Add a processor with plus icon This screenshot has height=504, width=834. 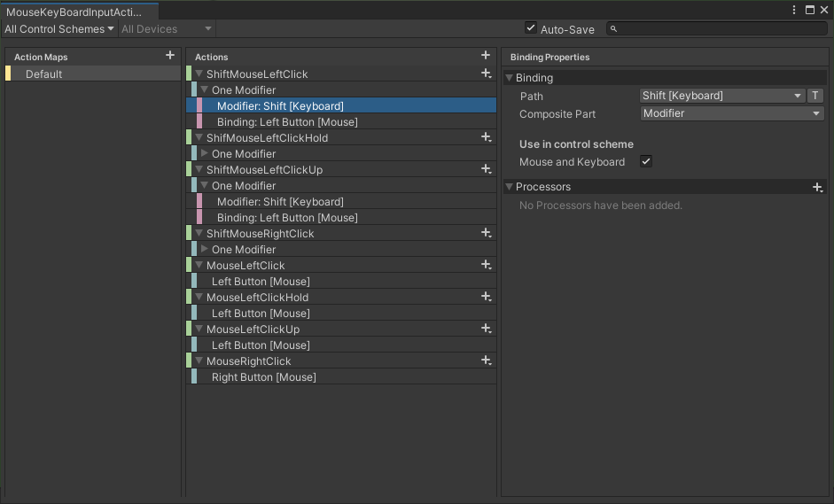click(817, 187)
